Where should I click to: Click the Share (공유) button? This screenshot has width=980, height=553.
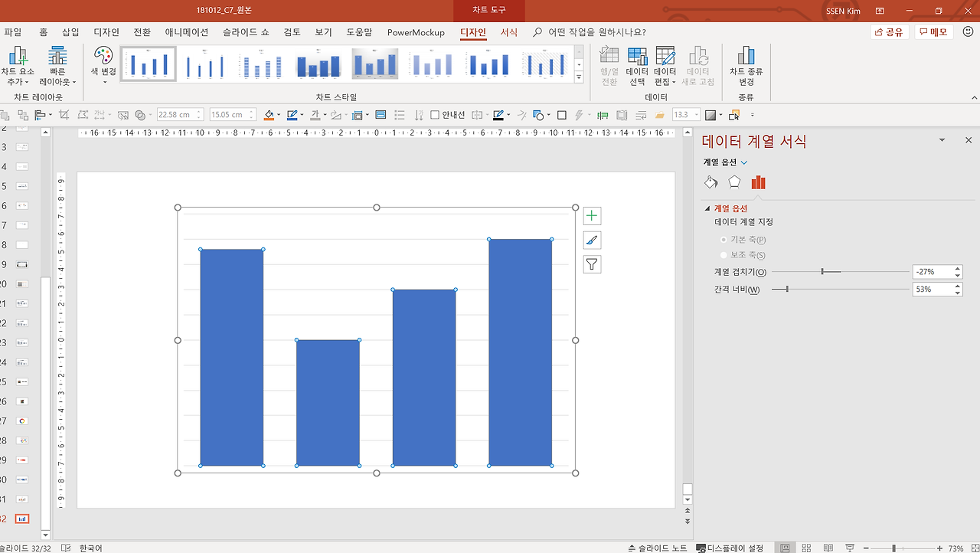889,32
